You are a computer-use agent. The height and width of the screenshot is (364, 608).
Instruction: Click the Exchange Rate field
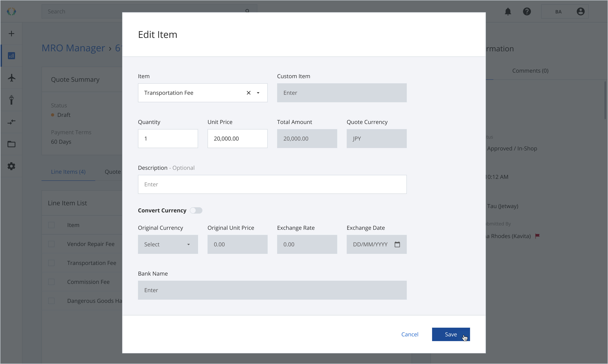tap(307, 244)
